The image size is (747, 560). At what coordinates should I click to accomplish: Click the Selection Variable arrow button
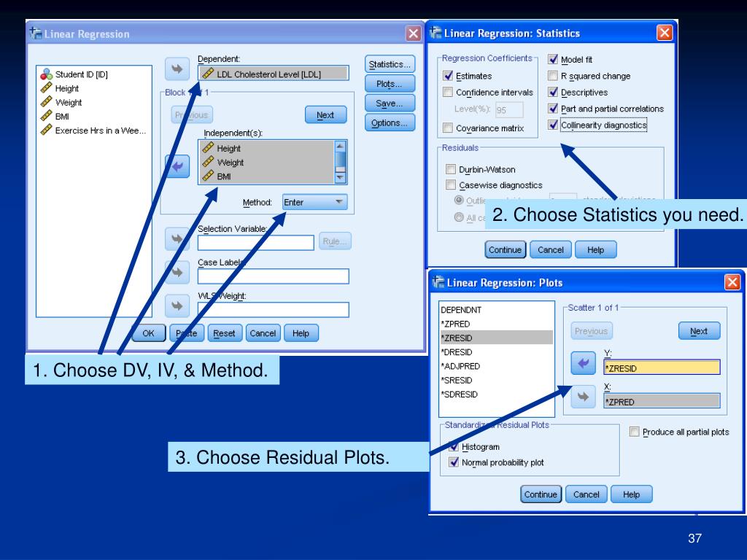[177, 238]
